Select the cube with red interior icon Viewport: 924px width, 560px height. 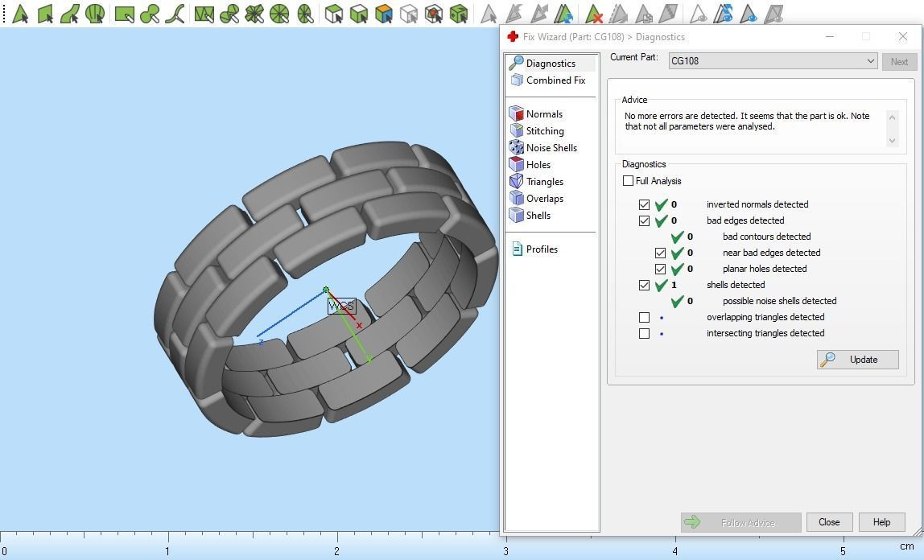click(434, 13)
